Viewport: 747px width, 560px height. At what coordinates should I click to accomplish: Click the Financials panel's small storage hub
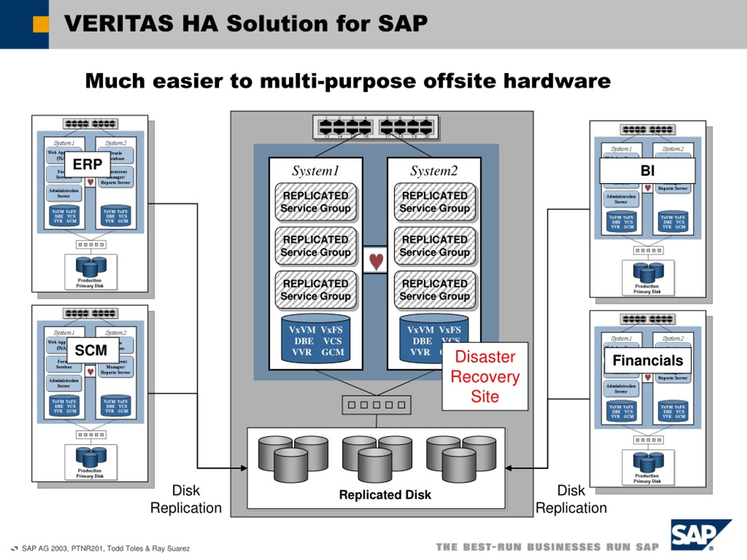coord(648,440)
